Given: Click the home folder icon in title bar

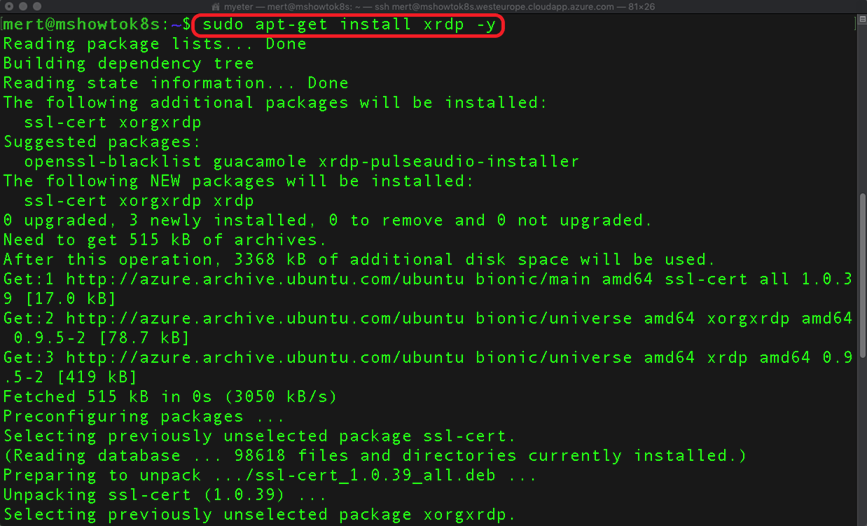Looking at the screenshot, I should pos(216,7).
